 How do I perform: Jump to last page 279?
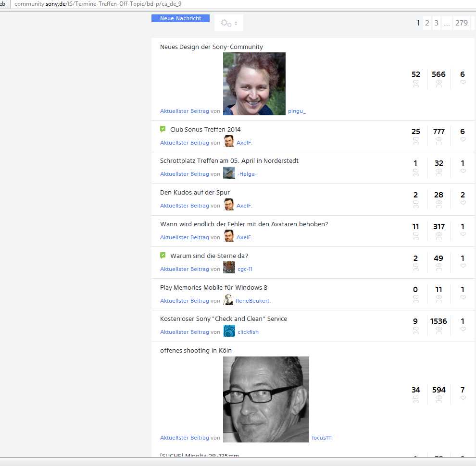(461, 23)
